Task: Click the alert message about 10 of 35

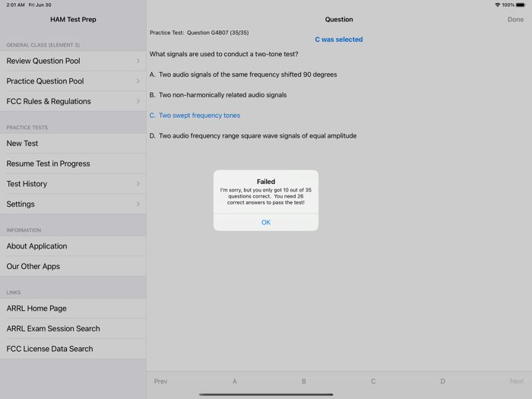Action: (266, 196)
